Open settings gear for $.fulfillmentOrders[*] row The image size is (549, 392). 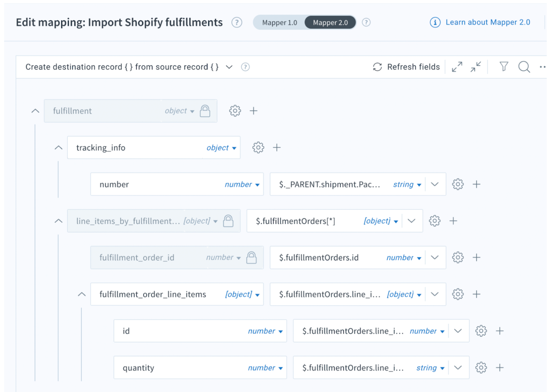[x=434, y=221]
